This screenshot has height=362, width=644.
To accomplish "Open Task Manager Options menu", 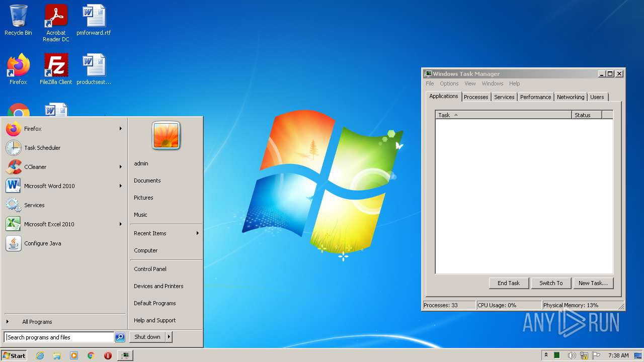I will (x=449, y=83).
